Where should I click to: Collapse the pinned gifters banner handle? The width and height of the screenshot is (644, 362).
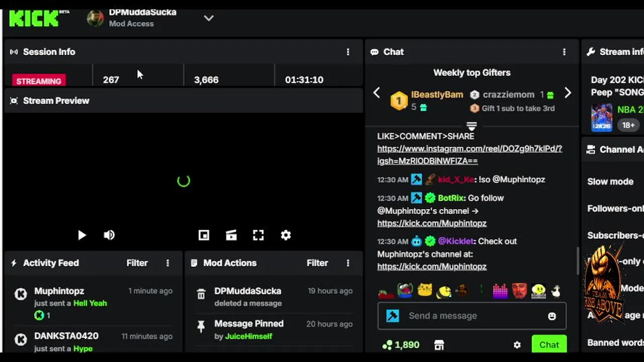[471, 126]
